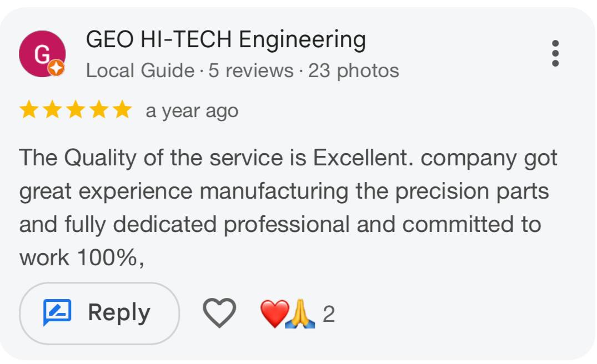
Task: Expand reviewer details via the profile avatar
Action: (x=42, y=53)
